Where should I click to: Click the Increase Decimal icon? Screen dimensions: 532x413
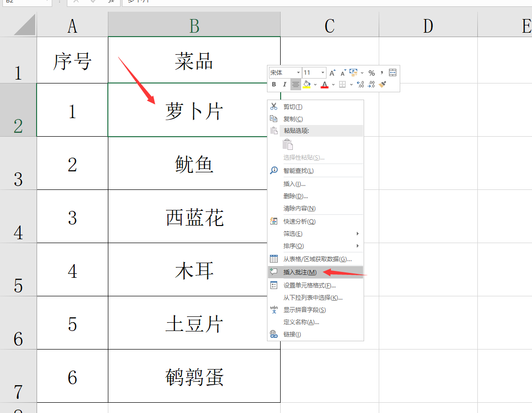(360, 84)
